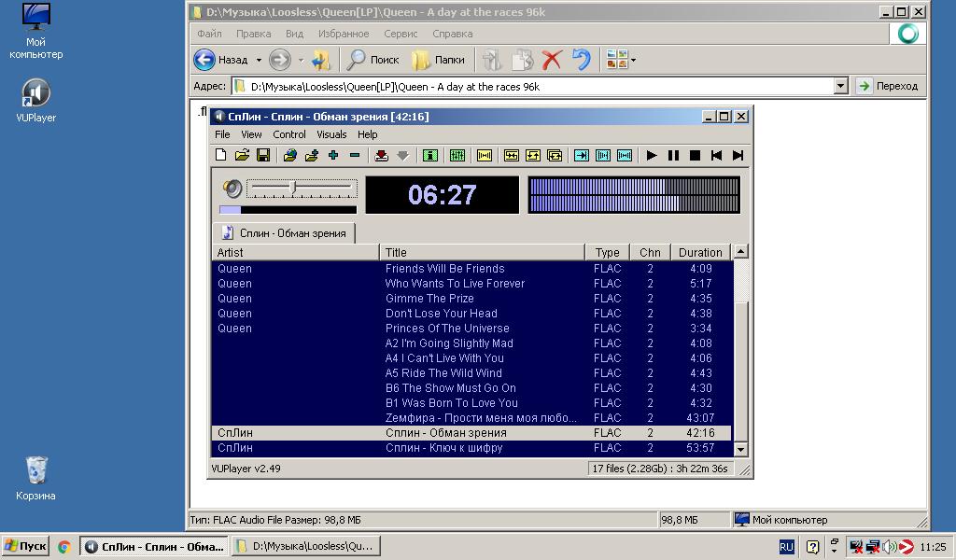
Task: Open the Пуск start button
Action: (25, 546)
